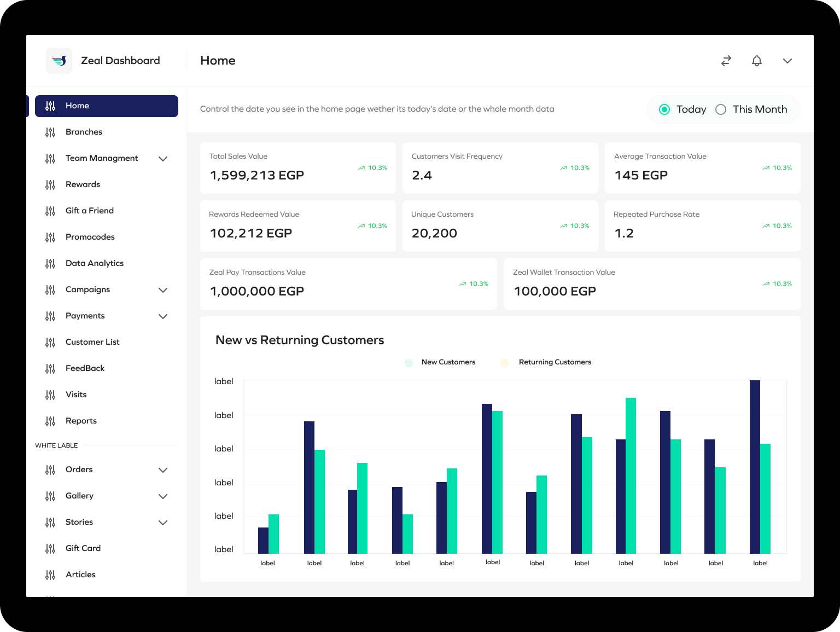Image resolution: width=840 pixels, height=632 pixels.
Task: Open the Branches menu item
Action: [107, 132]
